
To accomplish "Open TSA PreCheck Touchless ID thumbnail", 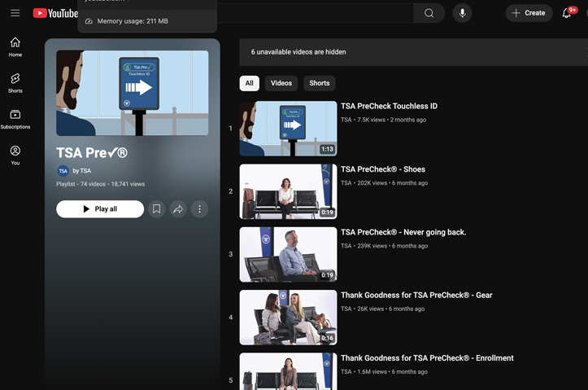I will (x=289, y=129).
